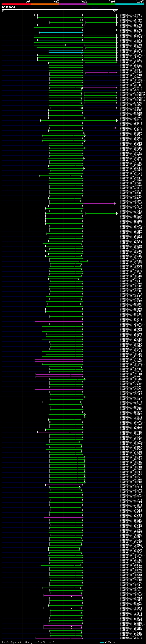Open the UniRef100_A5BLJ0 hit
Viewport: 146px width, 644px height.
click(x=131, y=17)
